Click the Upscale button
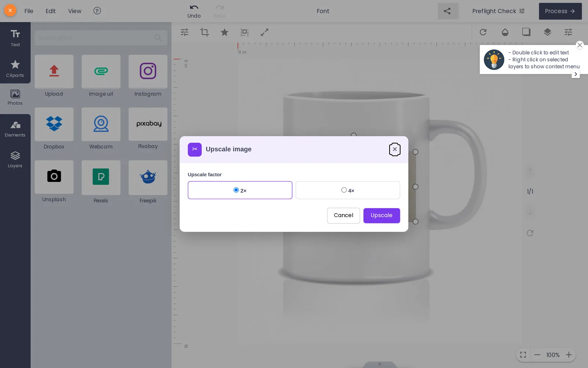588x368 pixels. click(381, 215)
